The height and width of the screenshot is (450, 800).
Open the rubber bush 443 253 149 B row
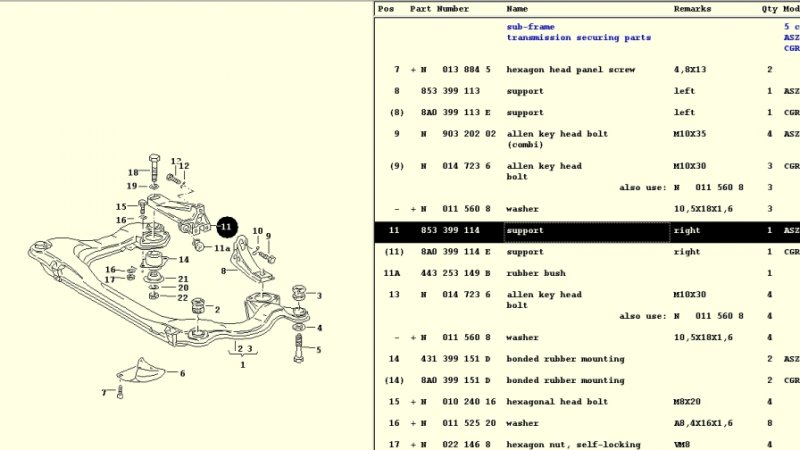[570, 273]
